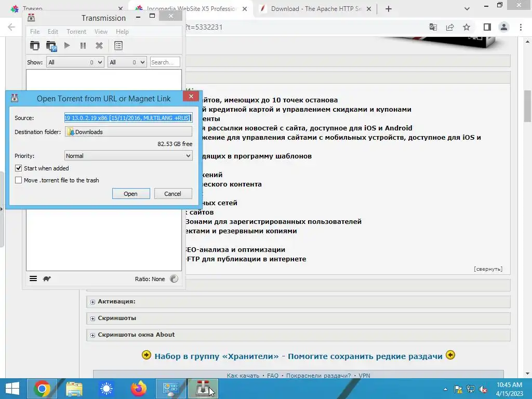Close the Open Torrent from URL dialog
The width and height of the screenshot is (532, 399).
tap(191, 96)
